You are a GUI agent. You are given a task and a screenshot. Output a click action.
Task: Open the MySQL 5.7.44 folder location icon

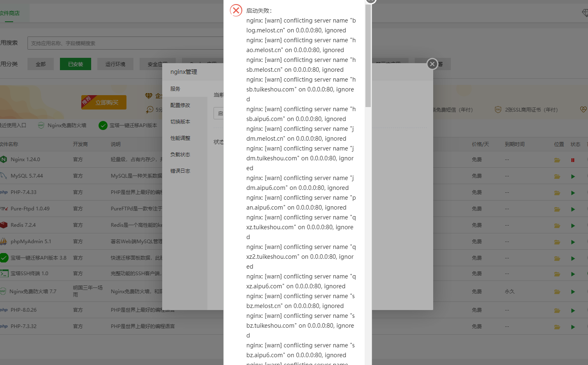point(557,176)
